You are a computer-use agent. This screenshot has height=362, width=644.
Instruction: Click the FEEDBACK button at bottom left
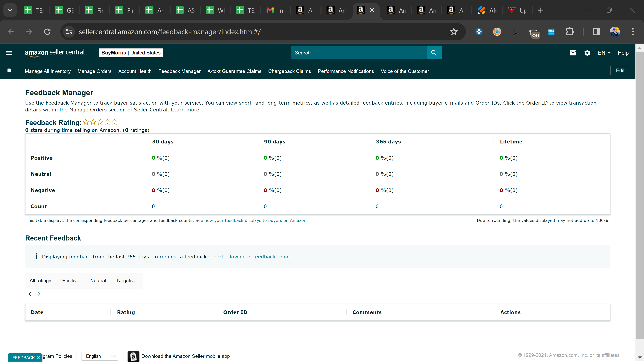pyautogui.click(x=23, y=357)
